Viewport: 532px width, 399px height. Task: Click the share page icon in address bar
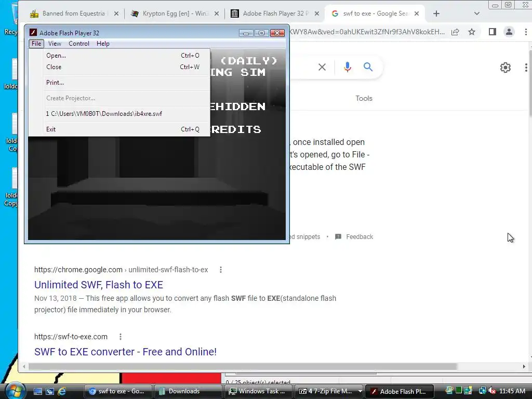point(455,32)
